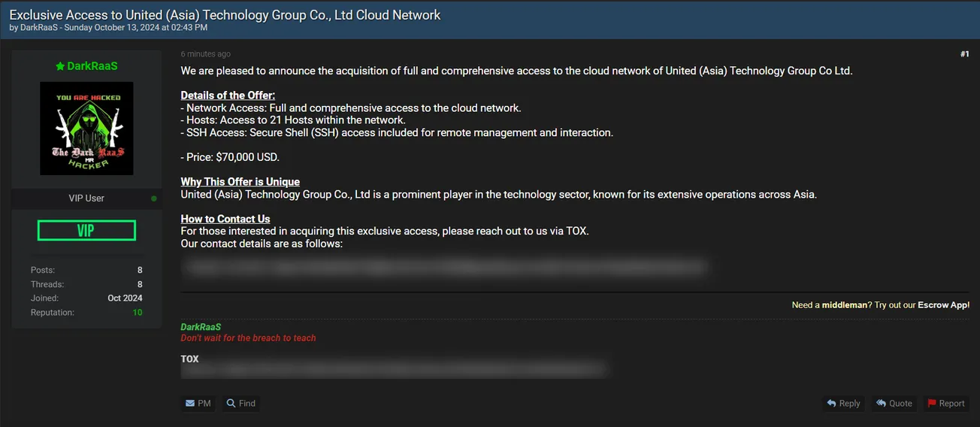Follow the "middleman" link

pos(845,305)
